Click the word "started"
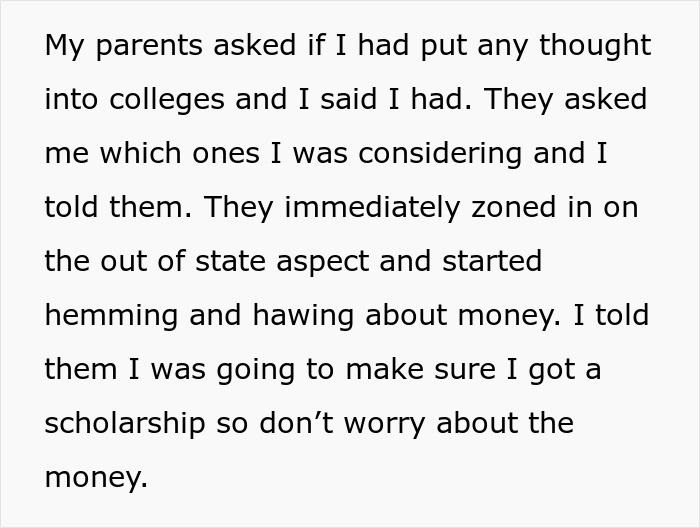Viewport: 700px width, 528px height. coord(492,262)
